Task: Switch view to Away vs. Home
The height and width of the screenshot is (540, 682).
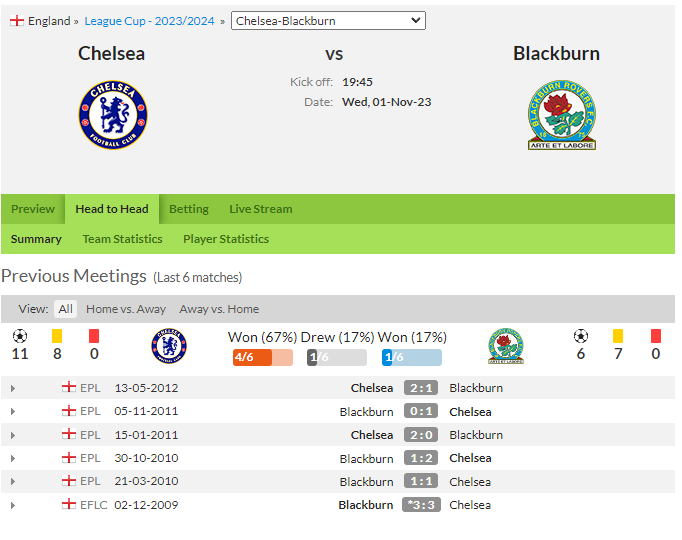Action: (219, 309)
